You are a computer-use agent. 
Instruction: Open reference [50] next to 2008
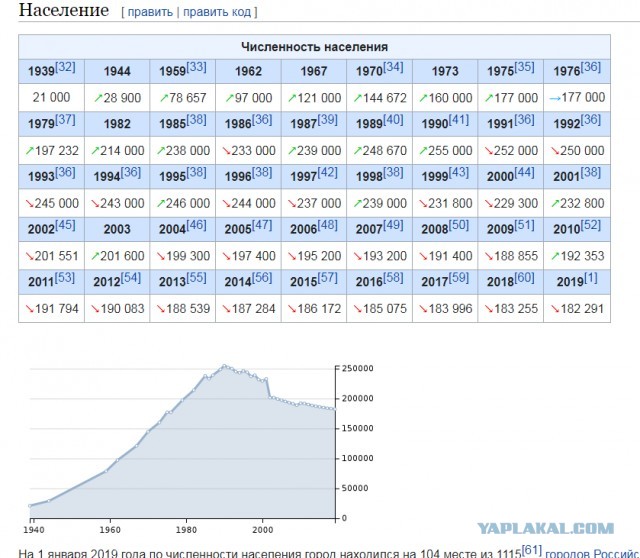[459, 225]
